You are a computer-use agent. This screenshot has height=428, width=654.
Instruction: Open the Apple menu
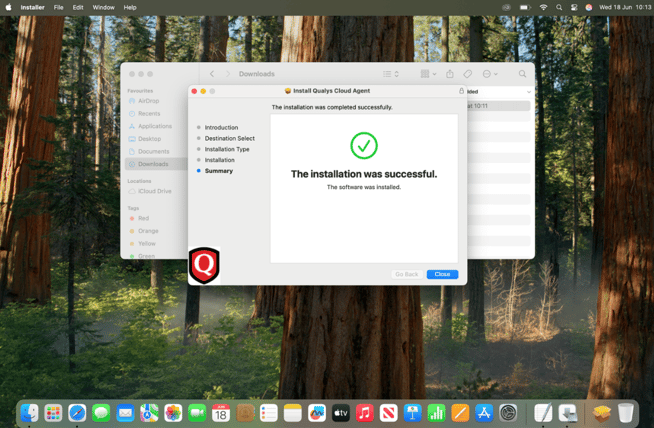[x=8, y=7]
